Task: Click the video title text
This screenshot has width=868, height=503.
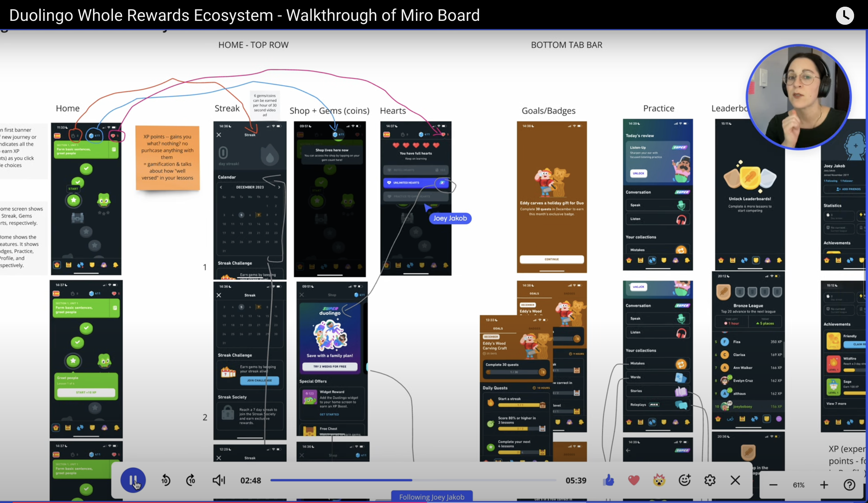Action: [x=244, y=15]
